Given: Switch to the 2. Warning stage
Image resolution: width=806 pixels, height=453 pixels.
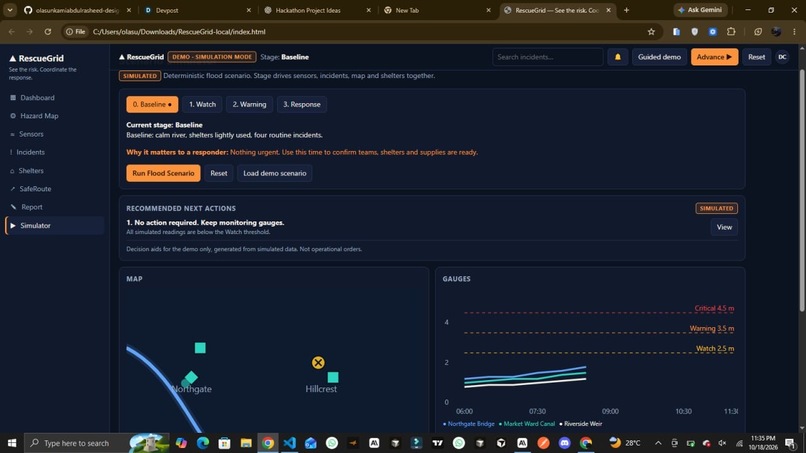Looking at the screenshot, I should (249, 104).
